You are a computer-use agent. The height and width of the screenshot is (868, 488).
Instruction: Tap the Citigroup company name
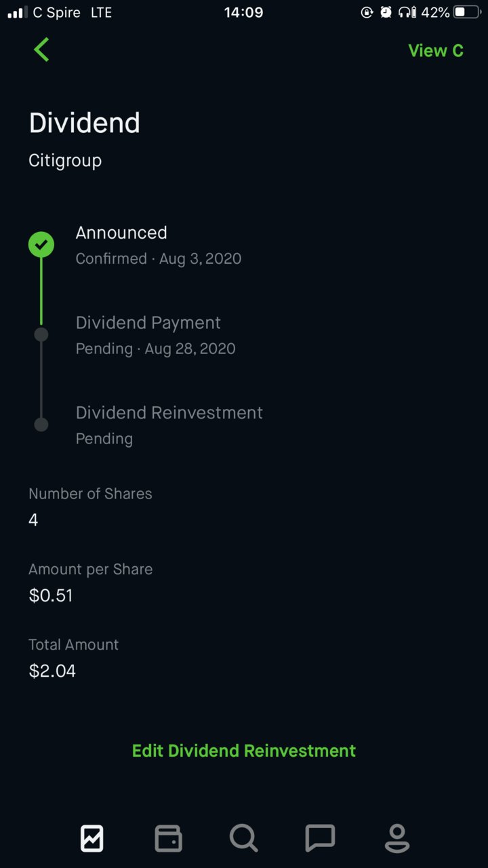pyautogui.click(x=65, y=161)
